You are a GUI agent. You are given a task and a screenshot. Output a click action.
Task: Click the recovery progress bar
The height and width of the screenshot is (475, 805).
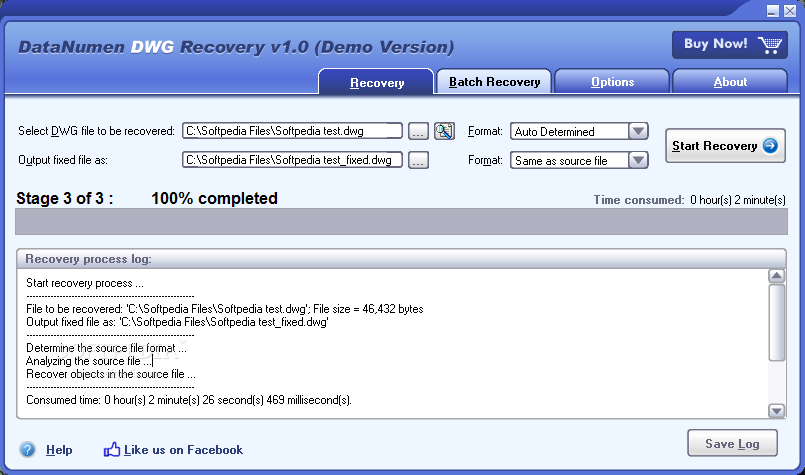tap(401, 221)
